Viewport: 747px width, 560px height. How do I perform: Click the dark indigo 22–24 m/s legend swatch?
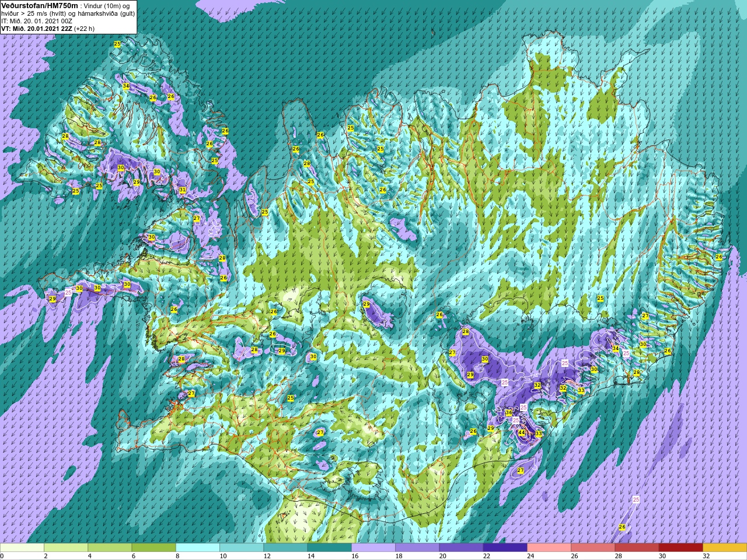505,548
